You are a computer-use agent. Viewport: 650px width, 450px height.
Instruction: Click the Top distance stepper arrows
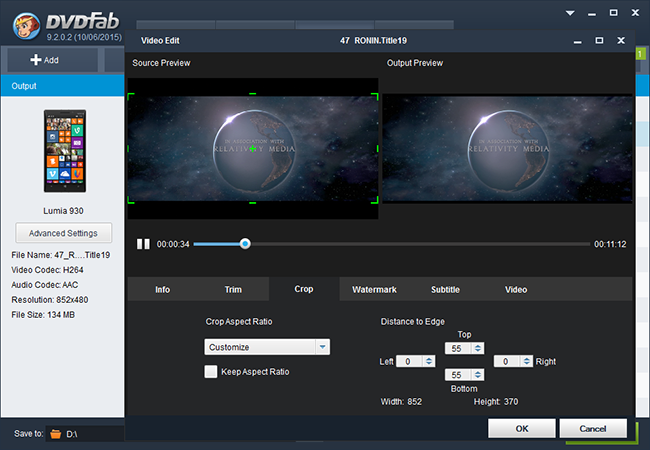point(478,348)
